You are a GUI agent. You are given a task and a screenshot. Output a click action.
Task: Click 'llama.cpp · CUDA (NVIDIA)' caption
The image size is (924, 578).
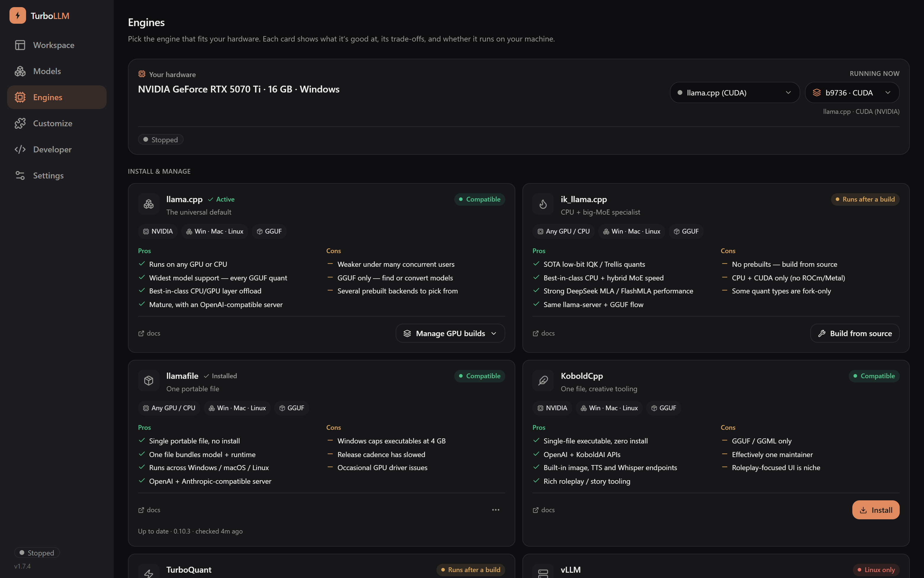click(861, 112)
